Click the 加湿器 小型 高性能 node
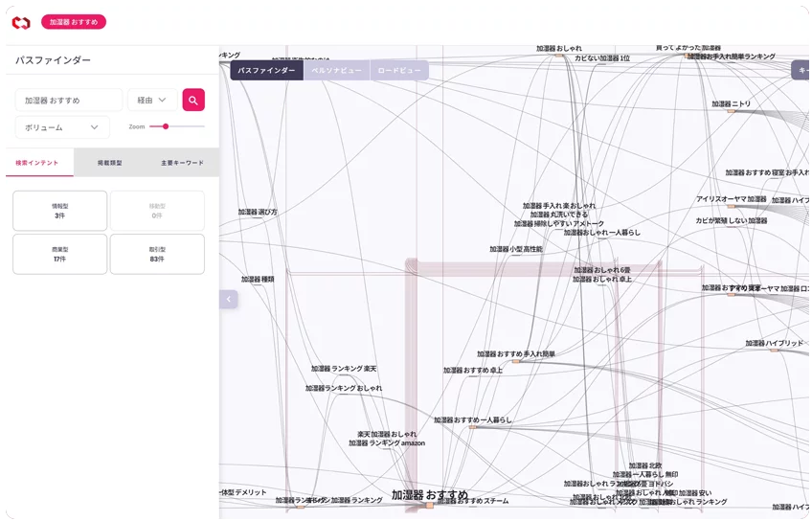This screenshot has width=812, height=521. pyautogui.click(x=516, y=249)
